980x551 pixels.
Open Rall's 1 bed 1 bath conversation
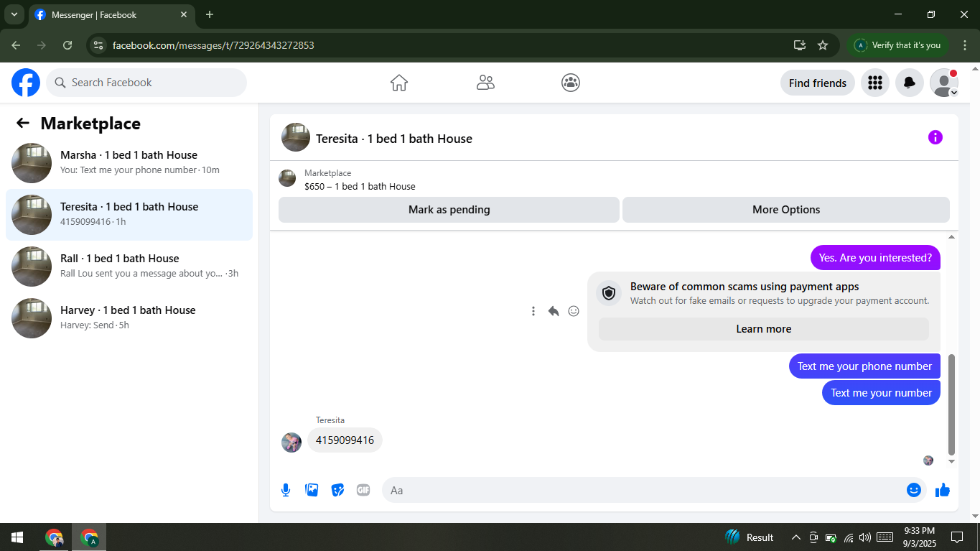tap(129, 267)
